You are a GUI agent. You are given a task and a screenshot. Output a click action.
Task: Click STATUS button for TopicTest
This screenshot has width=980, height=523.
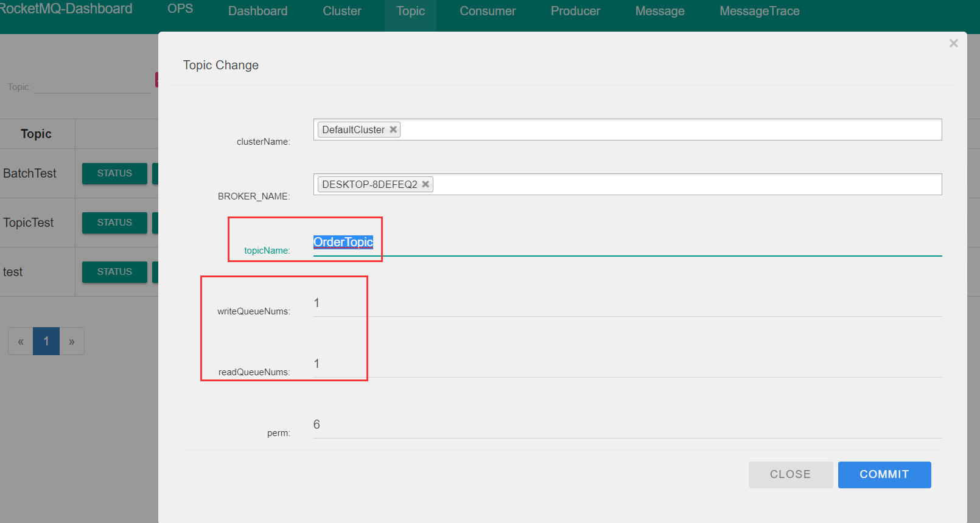pos(114,223)
